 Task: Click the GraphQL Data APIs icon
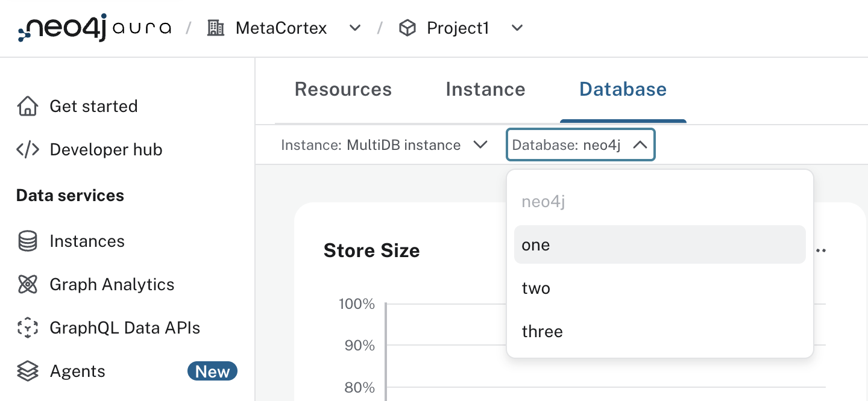(x=28, y=328)
